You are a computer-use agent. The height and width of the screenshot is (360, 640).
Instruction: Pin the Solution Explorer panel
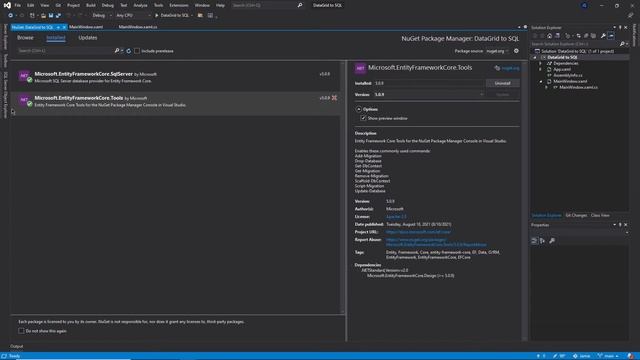[620, 28]
